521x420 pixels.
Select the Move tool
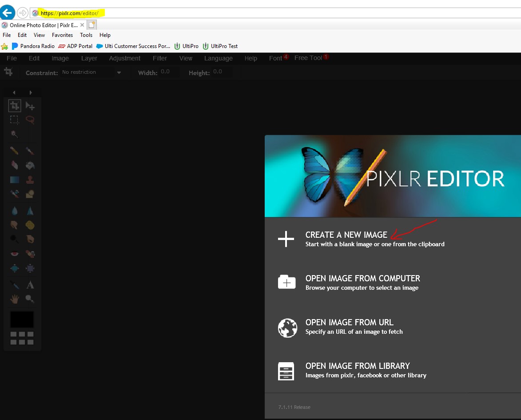30,106
